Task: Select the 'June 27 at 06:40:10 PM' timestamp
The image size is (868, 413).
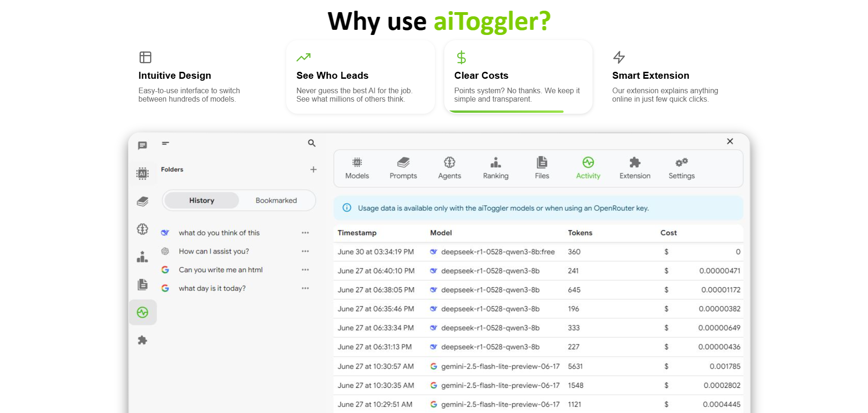Action: coord(376,271)
